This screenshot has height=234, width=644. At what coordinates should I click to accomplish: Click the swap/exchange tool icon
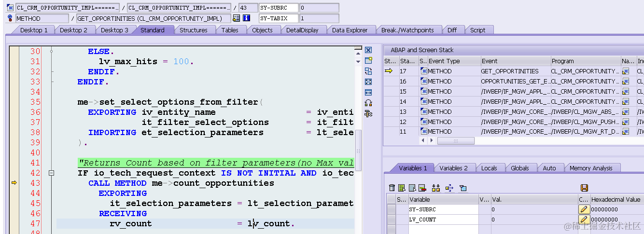(x=368, y=71)
